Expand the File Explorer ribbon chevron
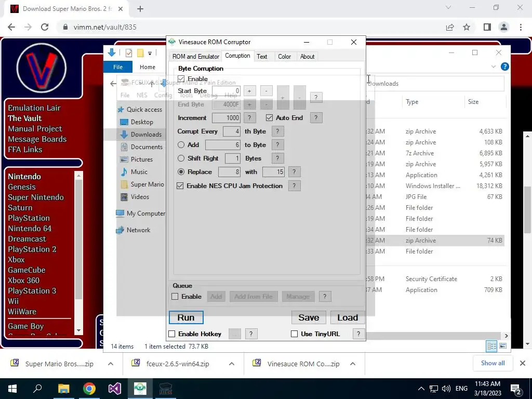Image resolution: width=532 pixels, height=399 pixels. click(494, 66)
